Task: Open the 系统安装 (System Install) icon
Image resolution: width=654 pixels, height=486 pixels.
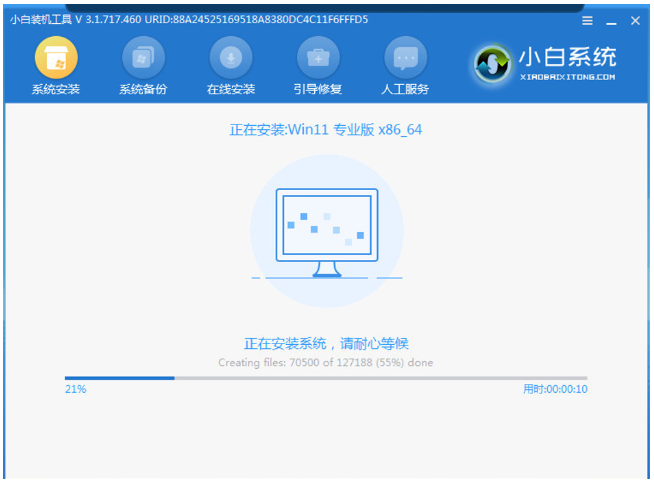Action: [x=56, y=58]
